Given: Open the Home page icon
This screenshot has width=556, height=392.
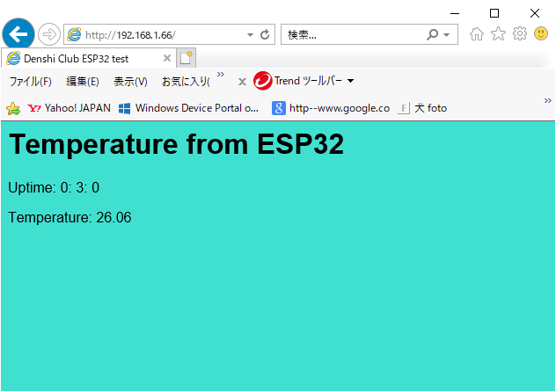Looking at the screenshot, I should tap(477, 34).
